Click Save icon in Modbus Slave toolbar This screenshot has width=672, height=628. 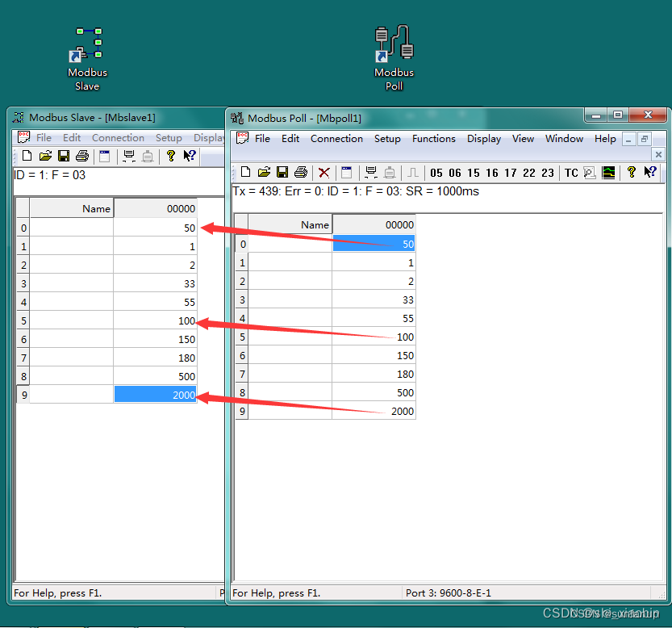[x=64, y=156]
